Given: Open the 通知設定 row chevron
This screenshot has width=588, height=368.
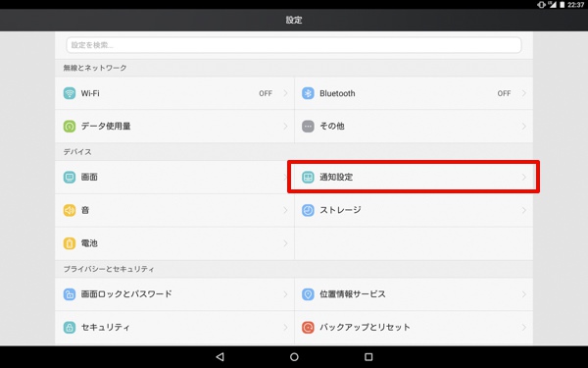Looking at the screenshot, I should click(524, 177).
